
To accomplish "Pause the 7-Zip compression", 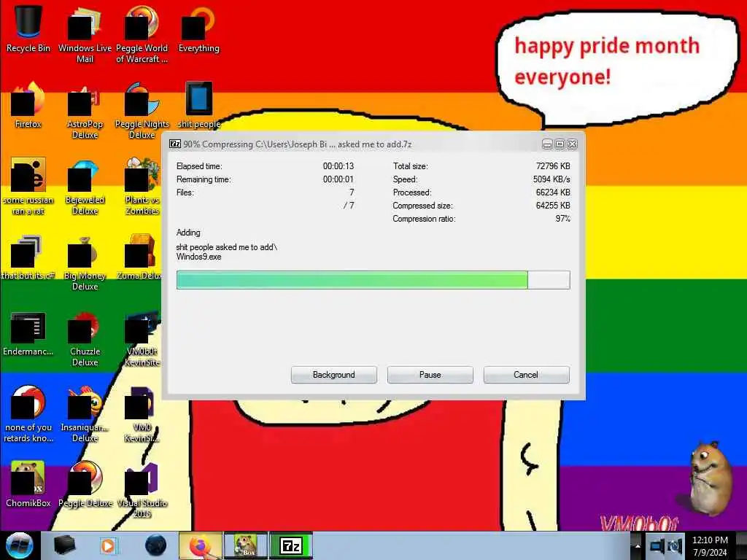I will 430,375.
